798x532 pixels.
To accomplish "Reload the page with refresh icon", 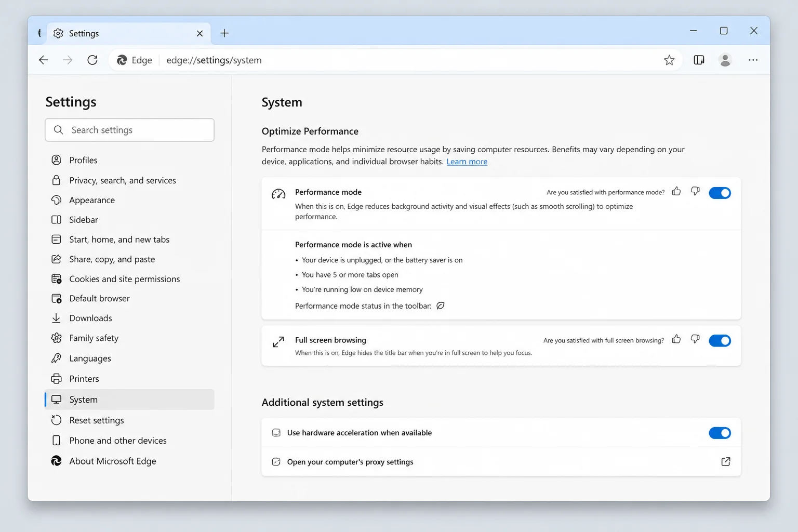I will (x=92, y=60).
